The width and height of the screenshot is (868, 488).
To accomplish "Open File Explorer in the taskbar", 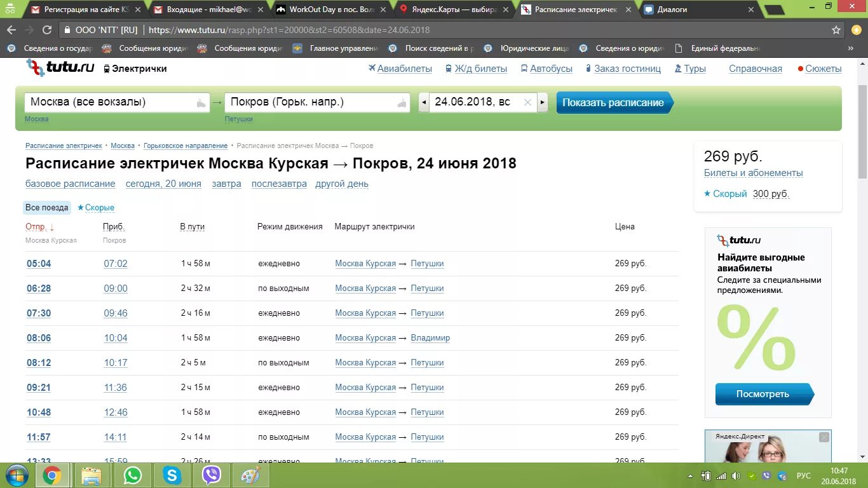I will [x=92, y=475].
